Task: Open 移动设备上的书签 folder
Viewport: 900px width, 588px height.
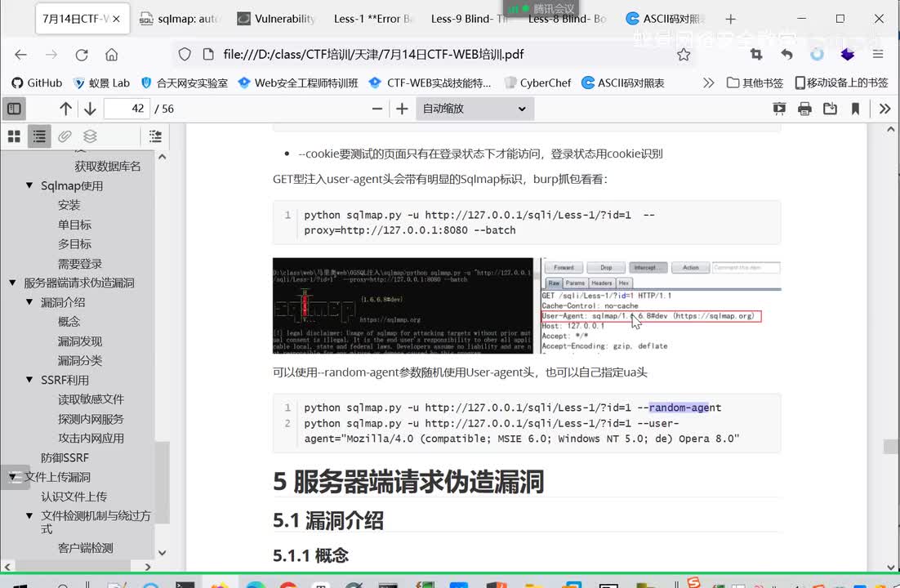Action: coord(841,82)
